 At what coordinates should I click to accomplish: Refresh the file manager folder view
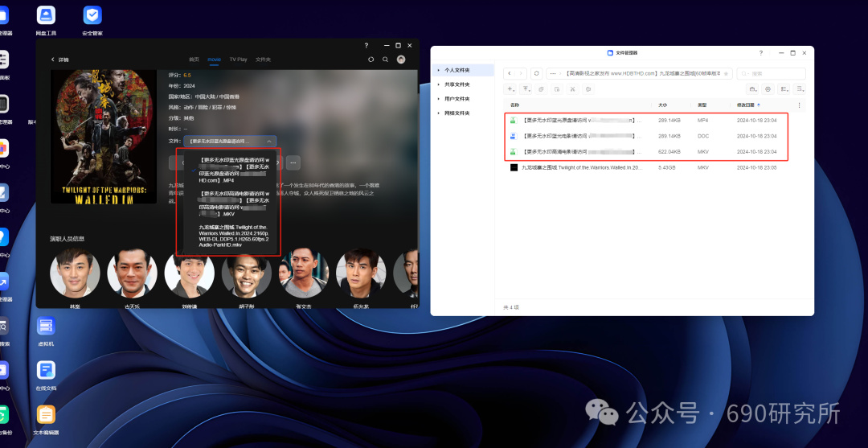(536, 74)
